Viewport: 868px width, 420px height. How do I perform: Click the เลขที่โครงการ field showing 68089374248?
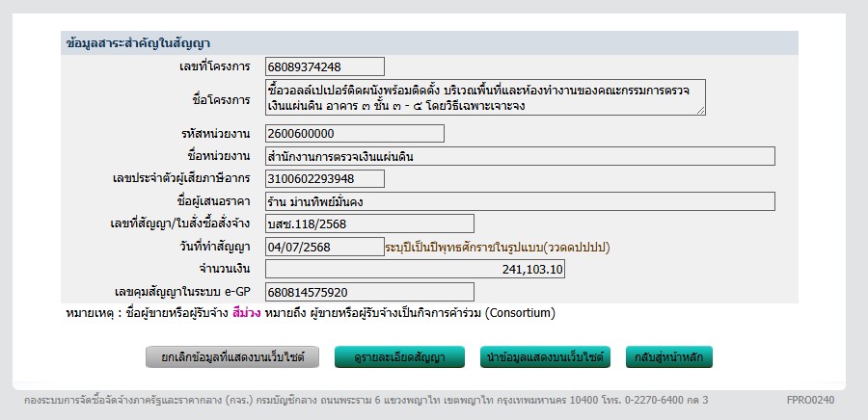324,66
